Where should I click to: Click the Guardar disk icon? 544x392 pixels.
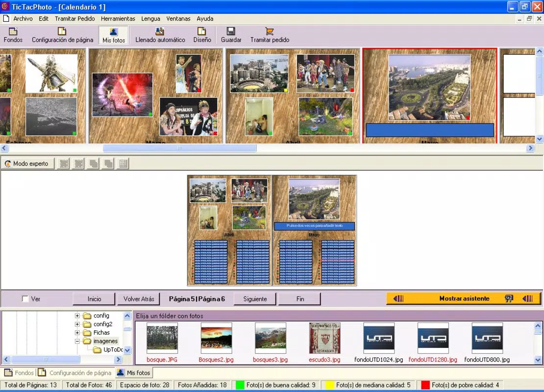coord(231,31)
